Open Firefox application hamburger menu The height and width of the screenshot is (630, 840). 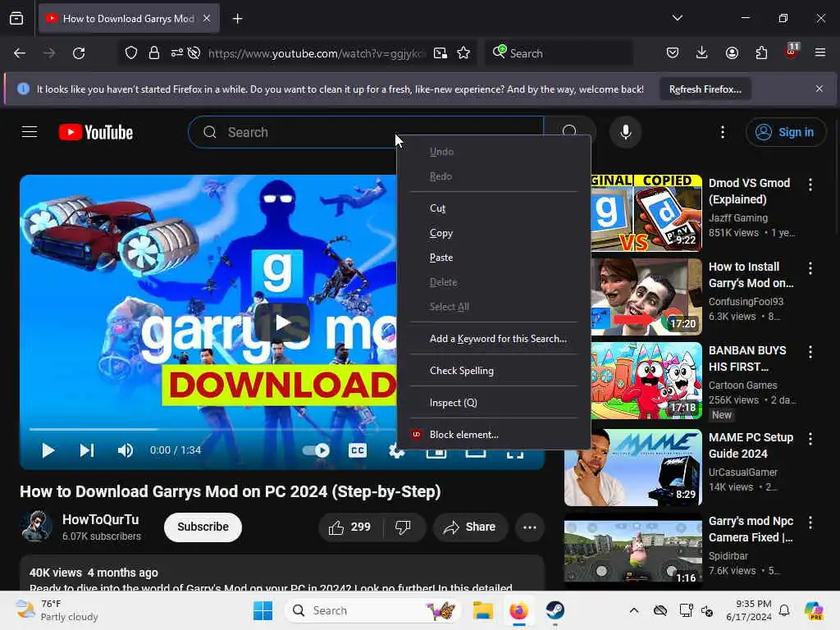tap(820, 52)
